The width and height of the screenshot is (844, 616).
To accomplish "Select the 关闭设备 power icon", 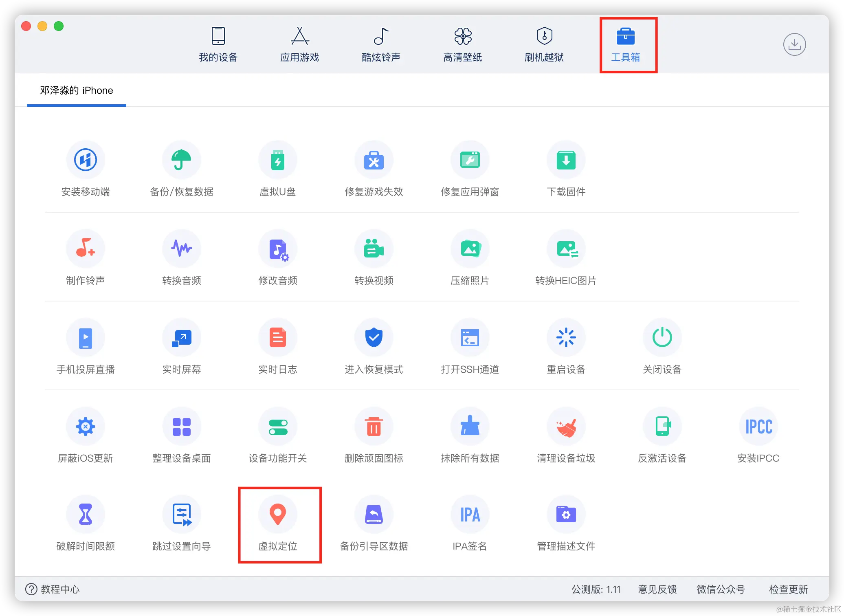I will [662, 338].
